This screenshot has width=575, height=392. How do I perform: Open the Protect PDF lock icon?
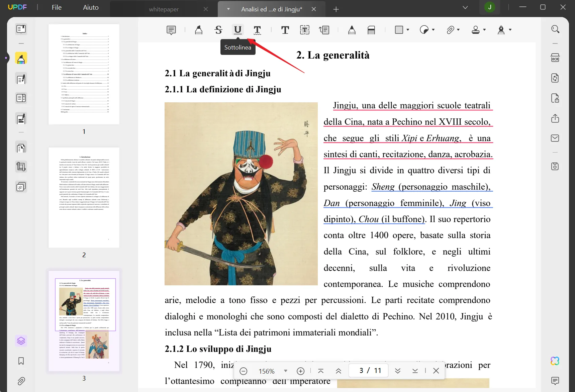[555, 98]
